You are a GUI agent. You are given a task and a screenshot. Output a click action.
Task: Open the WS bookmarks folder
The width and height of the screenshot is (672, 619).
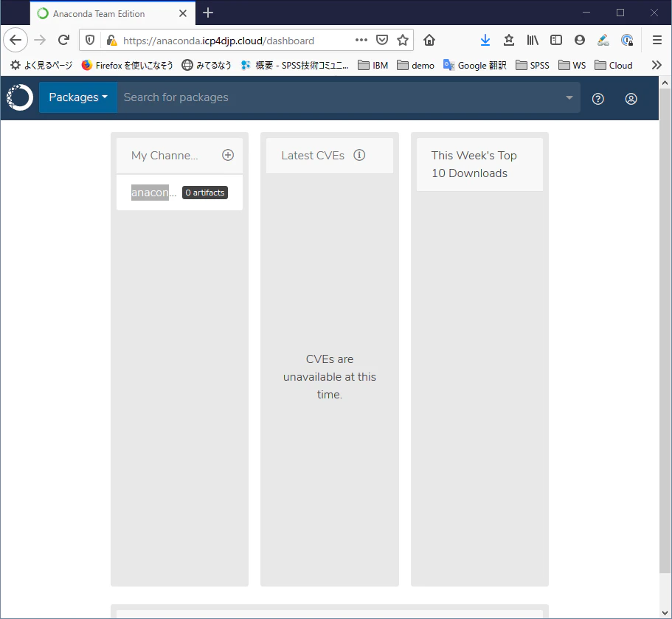(x=572, y=65)
